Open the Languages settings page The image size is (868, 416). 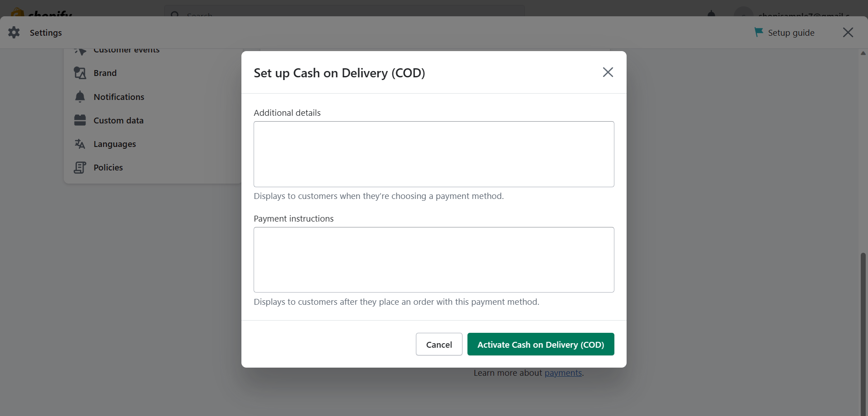click(115, 144)
